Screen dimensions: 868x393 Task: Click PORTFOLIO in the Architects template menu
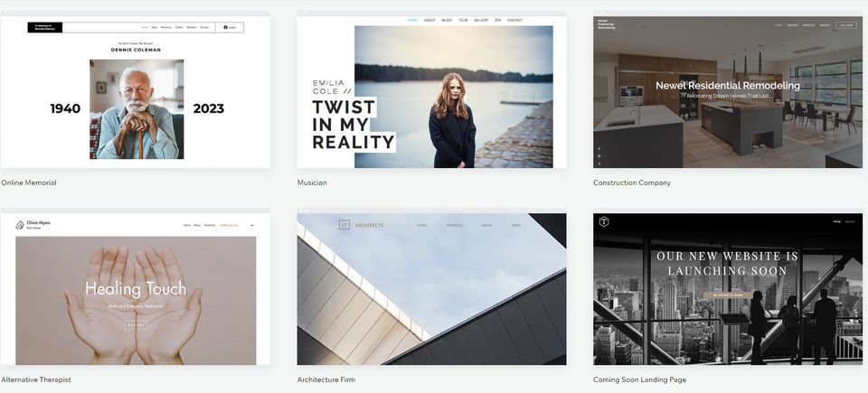tap(454, 225)
